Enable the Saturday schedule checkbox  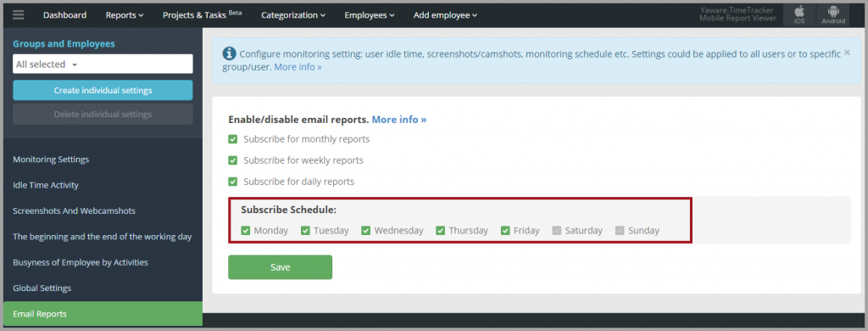coord(557,230)
